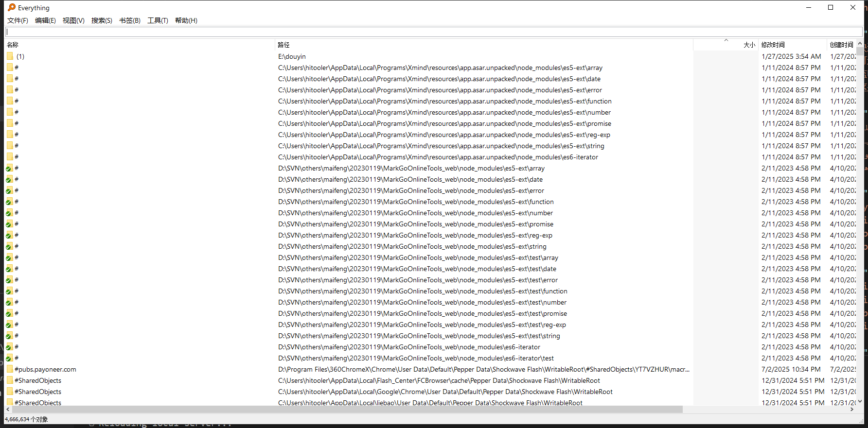
Task: Sort results by 大小 column header
Action: pyautogui.click(x=726, y=45)
